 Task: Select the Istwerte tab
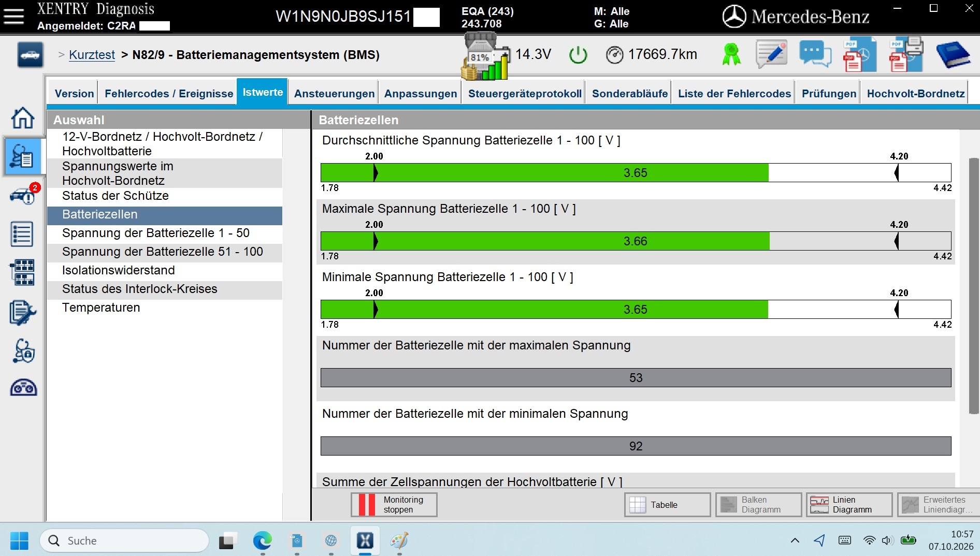click(263, 92)
